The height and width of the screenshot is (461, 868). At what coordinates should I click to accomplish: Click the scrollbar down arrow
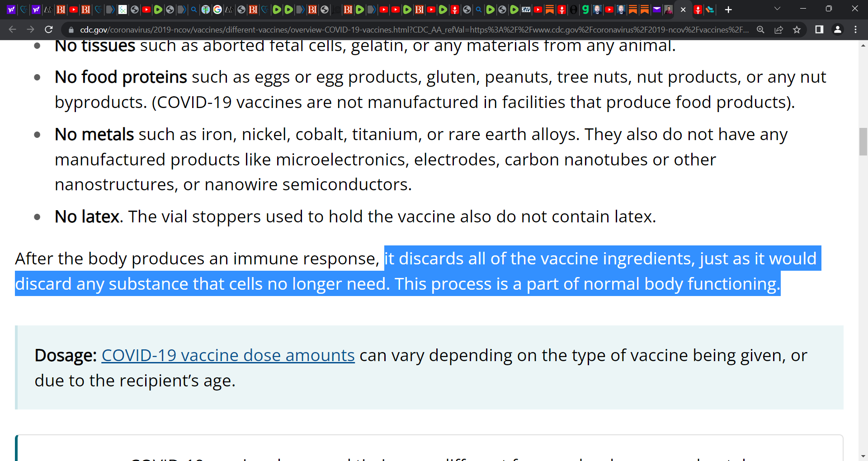pyautogui.click(x=863, y=456)
